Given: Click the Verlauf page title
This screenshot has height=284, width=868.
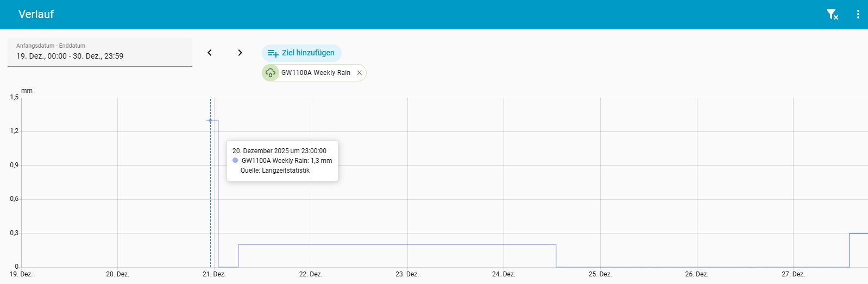Looking at the screenshot, I should pyautogui.click(x=36, y=15).
